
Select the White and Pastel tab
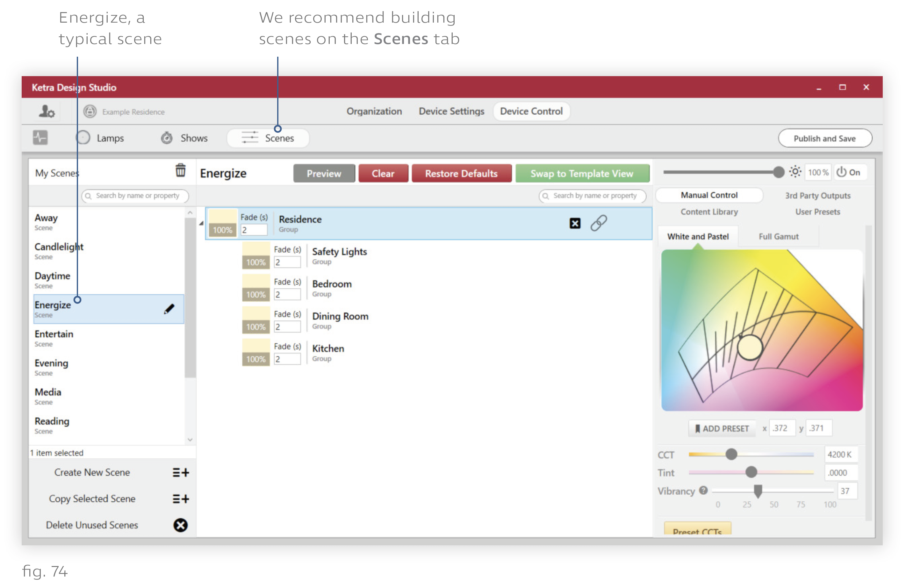coord(698,236)
